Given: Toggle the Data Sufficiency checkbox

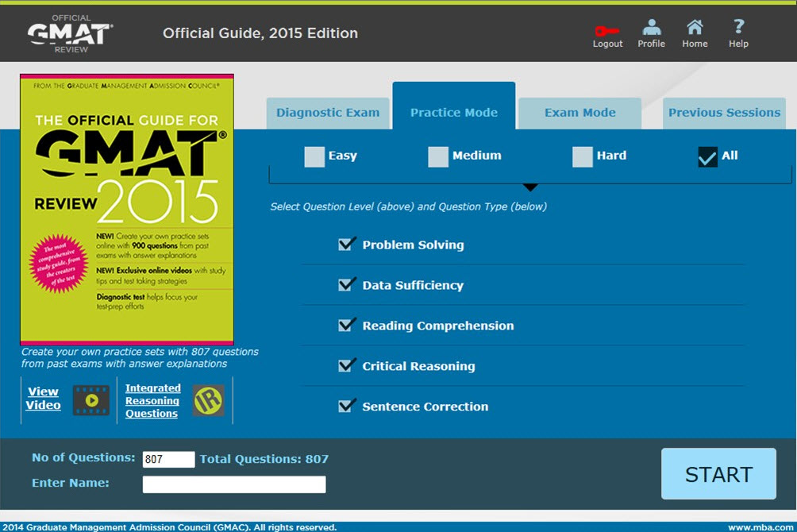Looking at the screenshot, I should point(347,284).
